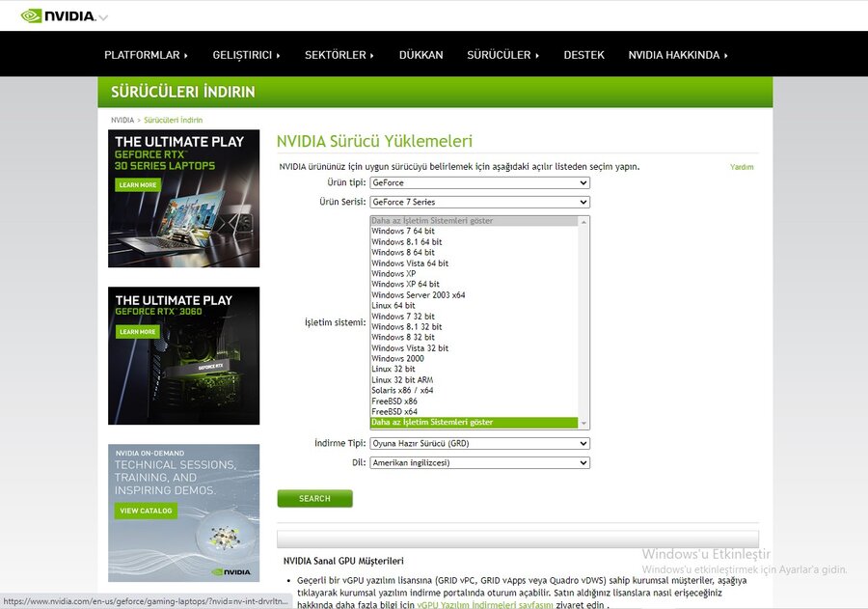Select Windows Vista 64 bit option

[474, 263]
